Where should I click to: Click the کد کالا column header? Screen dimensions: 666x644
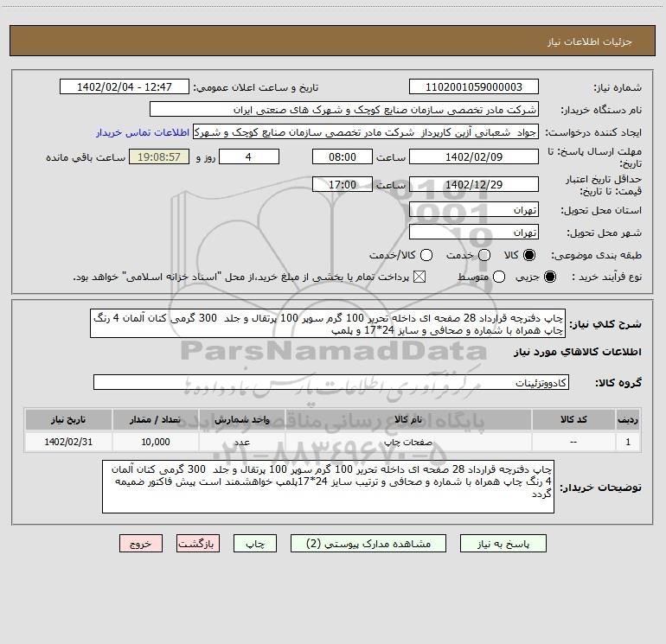pos(573,420)
